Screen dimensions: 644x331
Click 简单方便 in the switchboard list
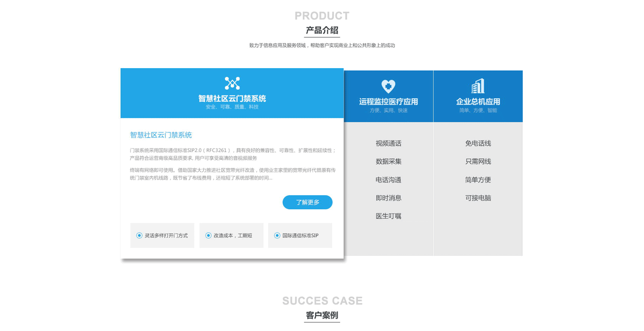pyautogui.click(x=478, y=180)
